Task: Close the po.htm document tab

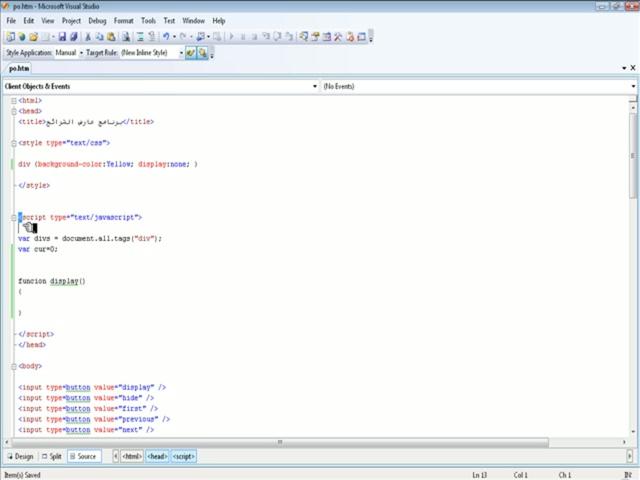Action: tap(633, 68)
